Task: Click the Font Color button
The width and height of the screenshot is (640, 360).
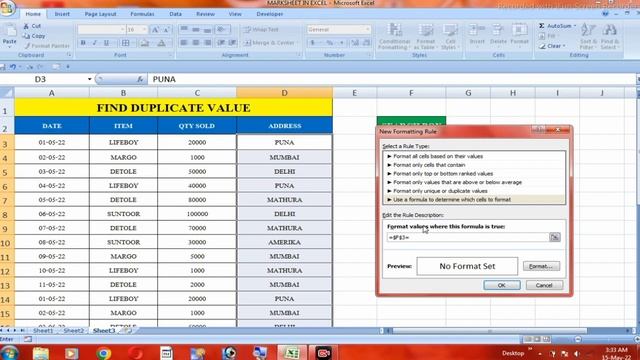Action: (x=162, y=43)
